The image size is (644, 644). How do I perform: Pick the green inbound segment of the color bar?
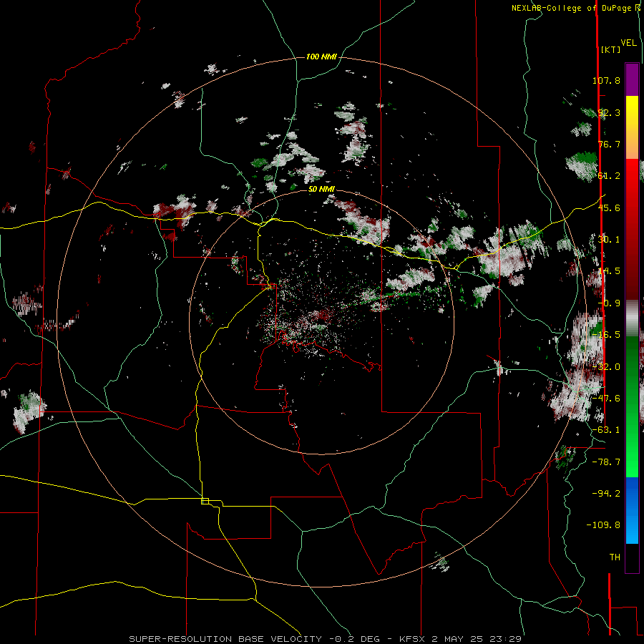(x=632, y=406)
